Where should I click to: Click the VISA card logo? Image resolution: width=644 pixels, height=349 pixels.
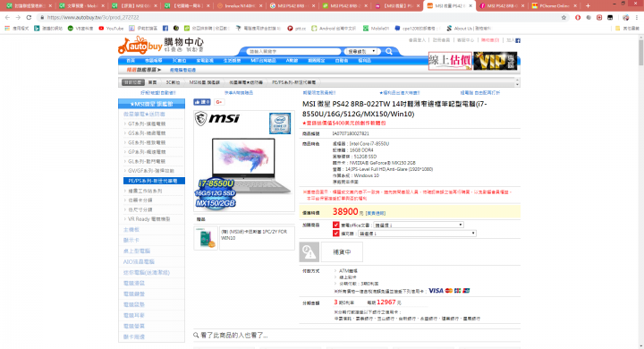tap(436, 291)
